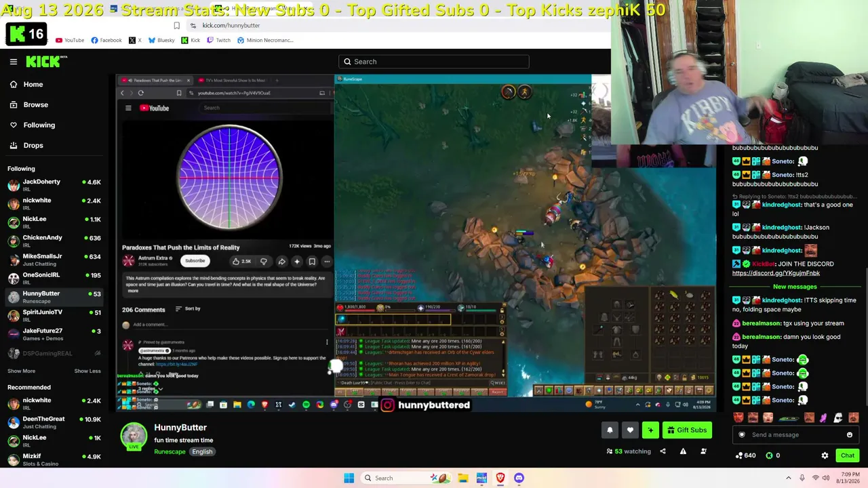Open recommended channel DeenTheGreat
The width and height of the screenshot is (868, 488).
click(54, 422)
